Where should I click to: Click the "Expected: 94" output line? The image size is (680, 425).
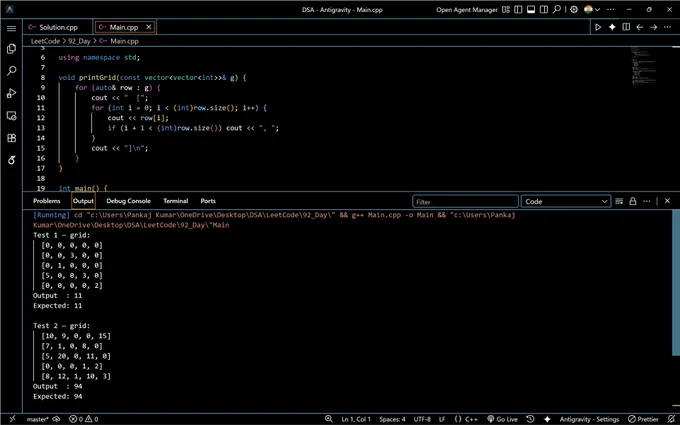pyautogui.click(x=58, y=396)
